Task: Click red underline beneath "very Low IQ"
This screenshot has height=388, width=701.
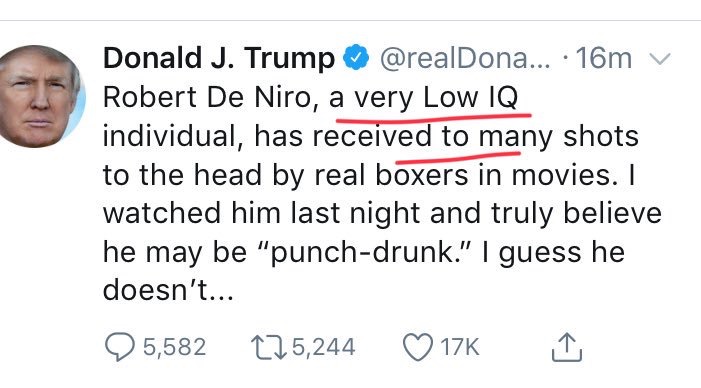Action: pos(434,118)
